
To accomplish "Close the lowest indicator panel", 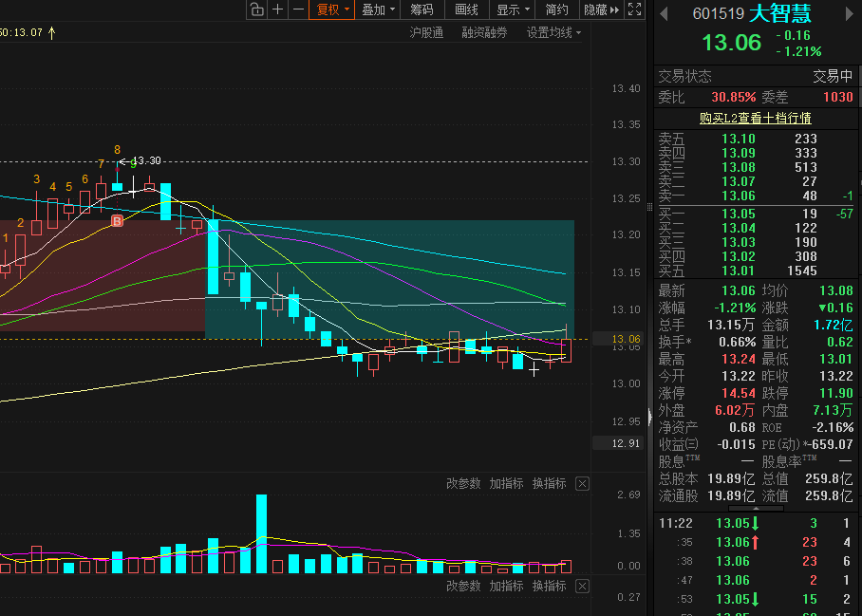I will click(582, 587).
